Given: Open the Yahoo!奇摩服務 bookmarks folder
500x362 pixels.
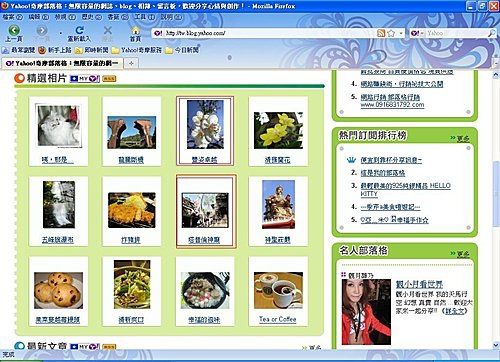Looking at the screenshot, I should pyautogui.click(x=137, y=50).
